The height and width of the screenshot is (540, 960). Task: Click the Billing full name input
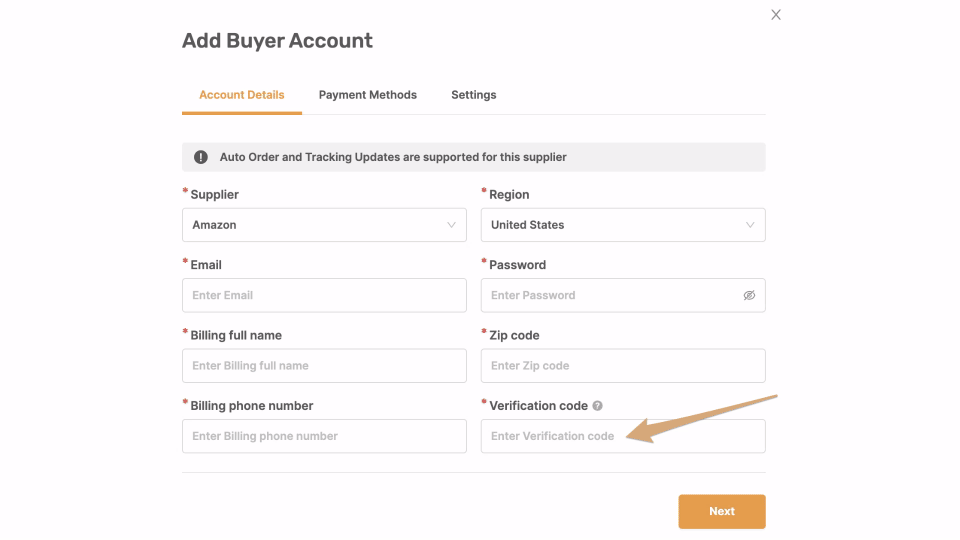point(324,366)
